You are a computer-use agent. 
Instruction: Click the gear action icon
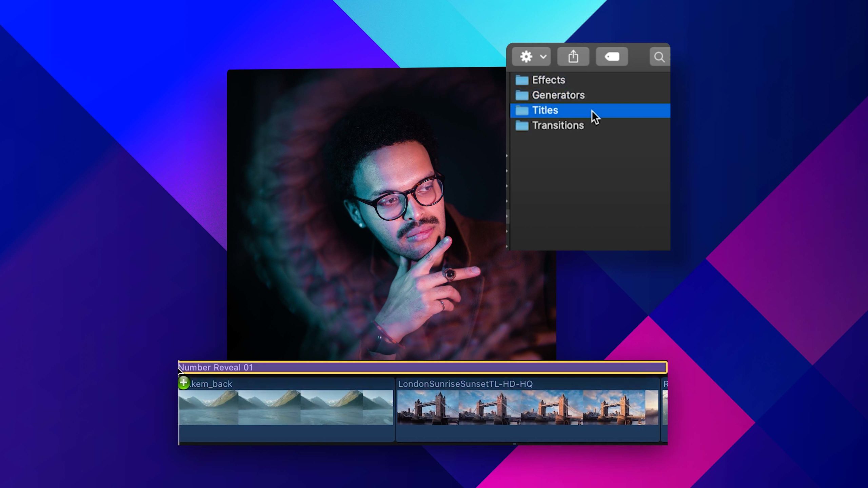point(526,57)
